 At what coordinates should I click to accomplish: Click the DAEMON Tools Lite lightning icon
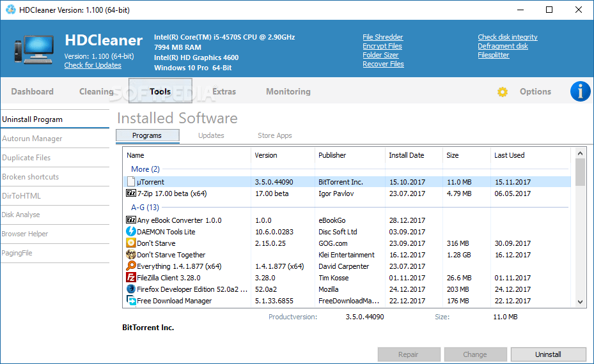click(131, 232)
